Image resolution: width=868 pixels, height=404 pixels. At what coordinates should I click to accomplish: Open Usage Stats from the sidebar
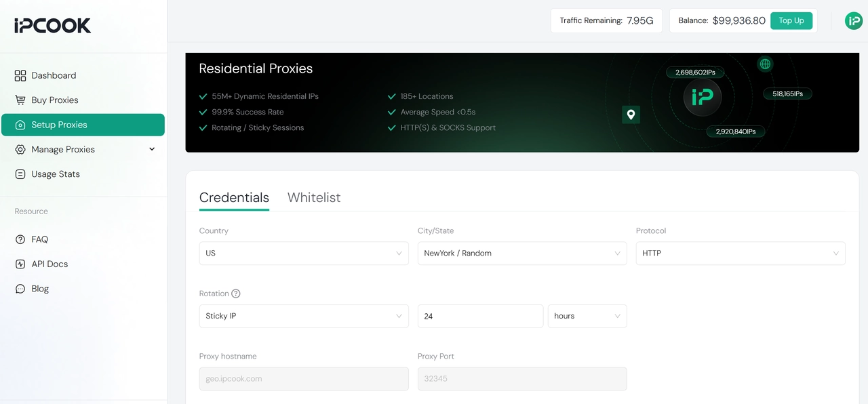point(55,174)
